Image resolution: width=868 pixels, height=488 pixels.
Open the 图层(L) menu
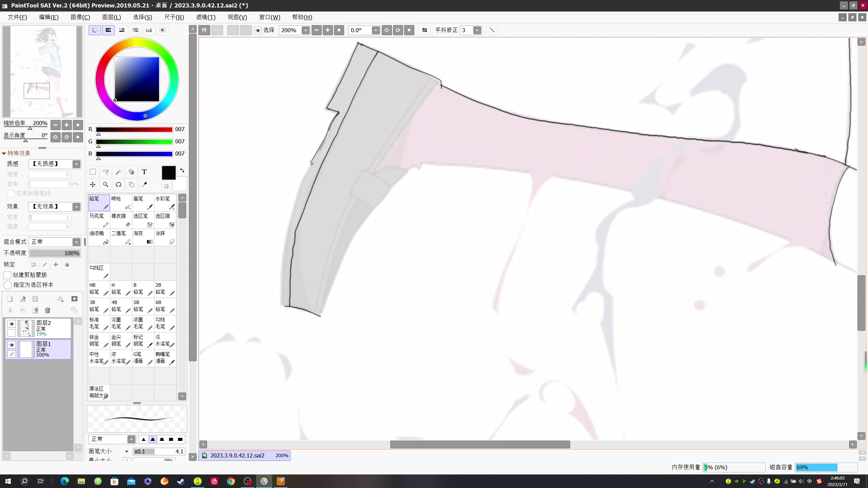point(112,17)
